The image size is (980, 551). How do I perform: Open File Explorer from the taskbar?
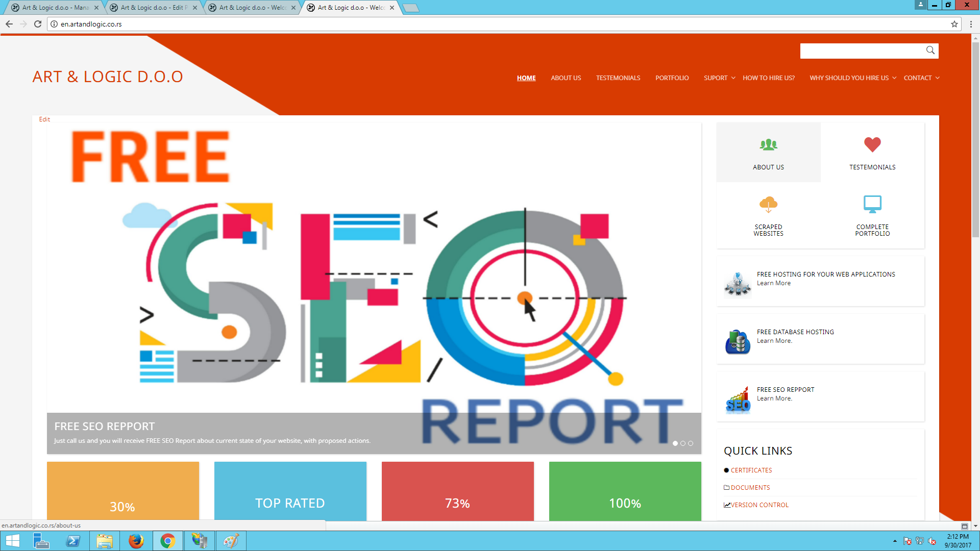(104, 541)
